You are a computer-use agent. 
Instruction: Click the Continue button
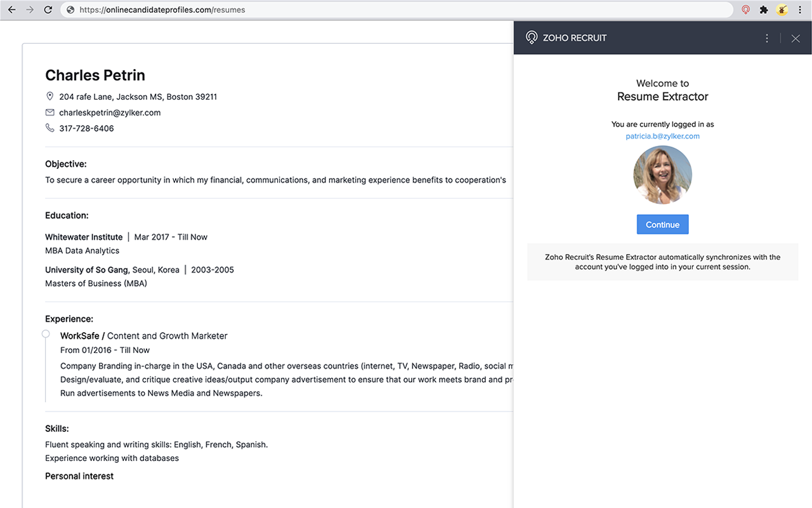[x=662, y=224]
